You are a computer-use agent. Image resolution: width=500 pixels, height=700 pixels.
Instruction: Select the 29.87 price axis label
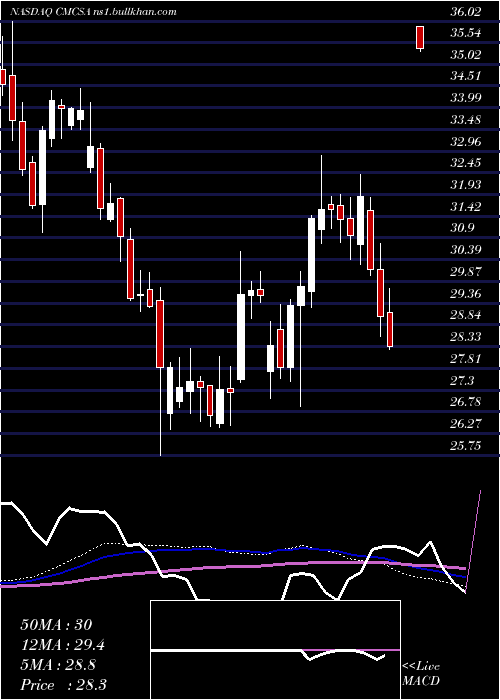466,273
